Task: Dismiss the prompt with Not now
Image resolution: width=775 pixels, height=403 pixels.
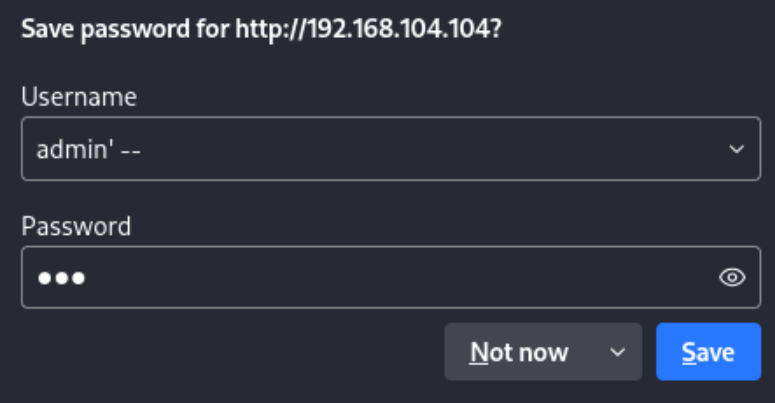Action: tap(519, 352)
